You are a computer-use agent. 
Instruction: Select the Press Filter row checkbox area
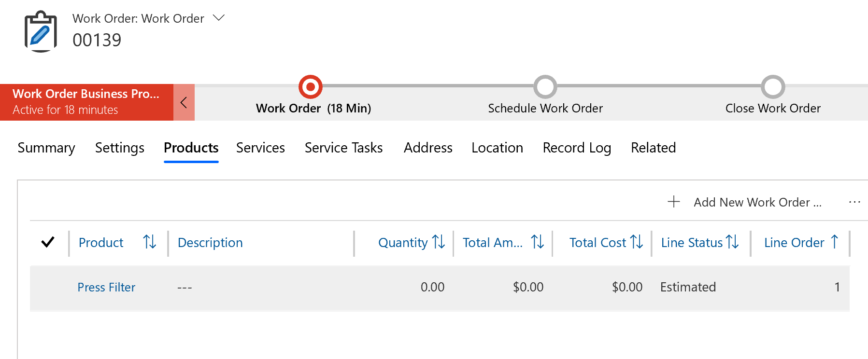(48, 287)
